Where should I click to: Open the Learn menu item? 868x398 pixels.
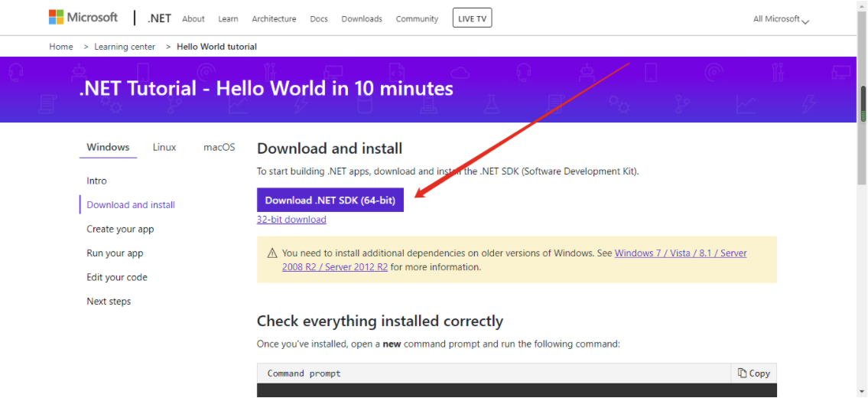(228, 19)
